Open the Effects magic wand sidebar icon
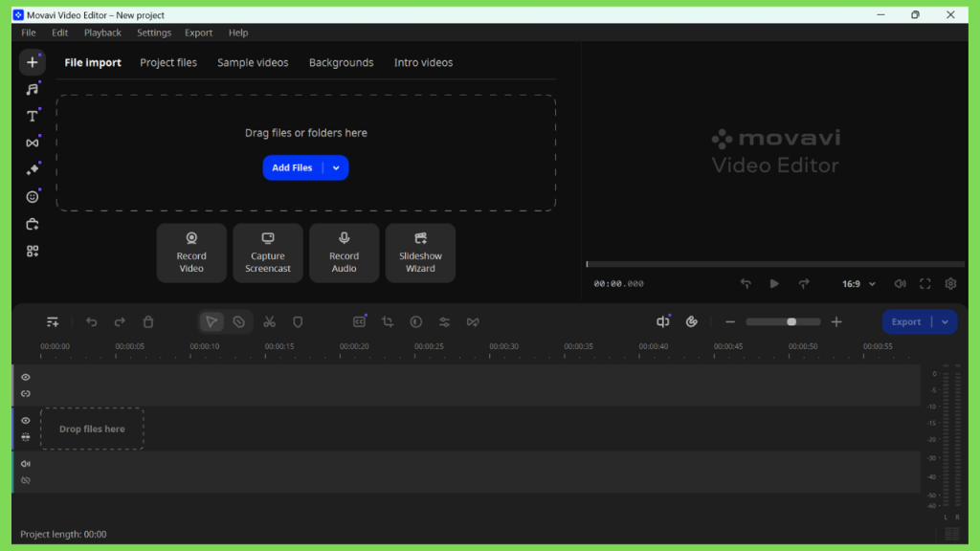This screenshot has height=551, width=980. pos(32,170)
